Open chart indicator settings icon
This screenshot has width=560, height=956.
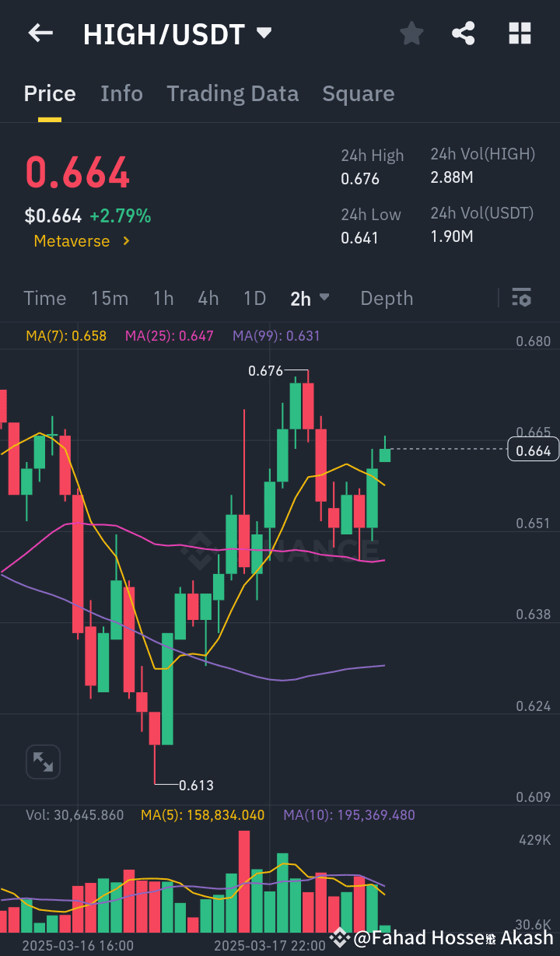[521, 297]
